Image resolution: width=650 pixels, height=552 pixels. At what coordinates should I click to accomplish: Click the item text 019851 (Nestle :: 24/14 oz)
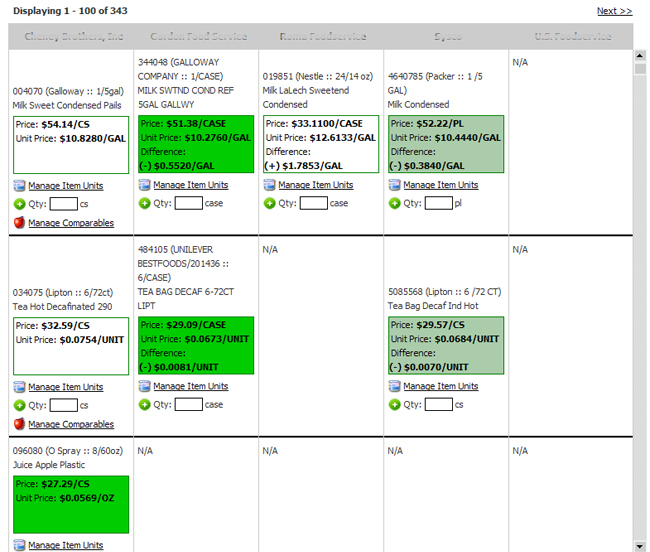tap(318, 76)
